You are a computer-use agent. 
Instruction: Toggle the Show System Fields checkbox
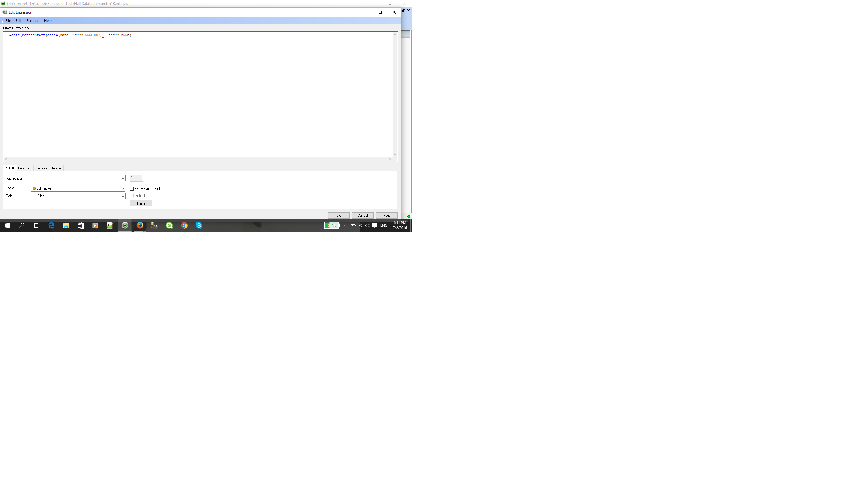pos(131,188)
